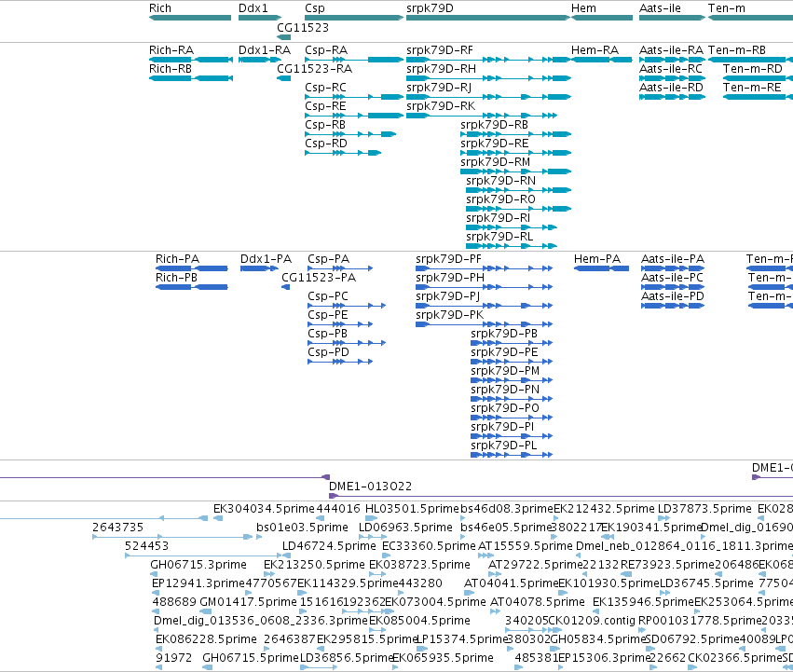Select transcript srpk79D-RJ
Image resolution: width=793 pixels, height=672 pixels.
(439, 88)
